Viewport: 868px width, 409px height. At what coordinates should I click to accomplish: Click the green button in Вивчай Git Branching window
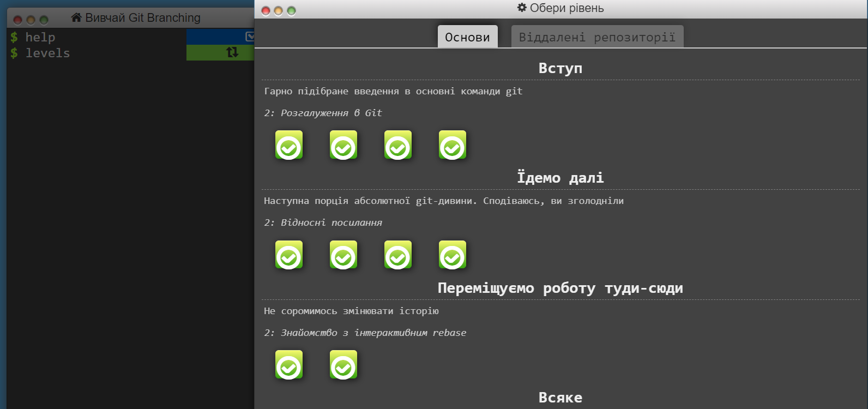[x=44, y=20]
